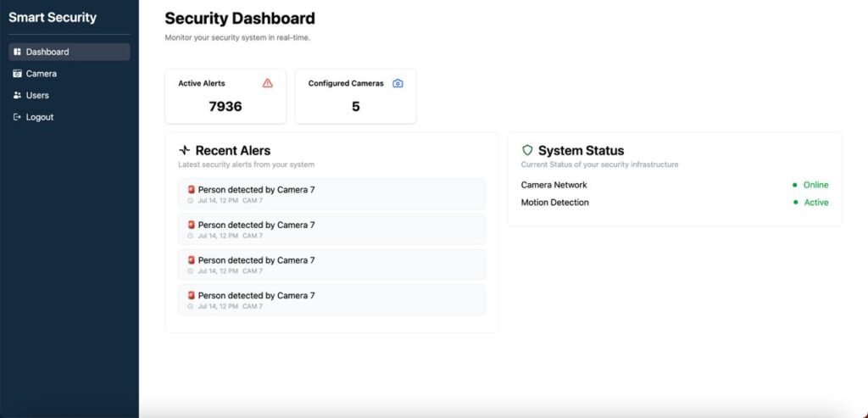This screenshot has width=868, height=418.
Task: Click the green Online status for Camera Network
Action: tap(815, 185)
